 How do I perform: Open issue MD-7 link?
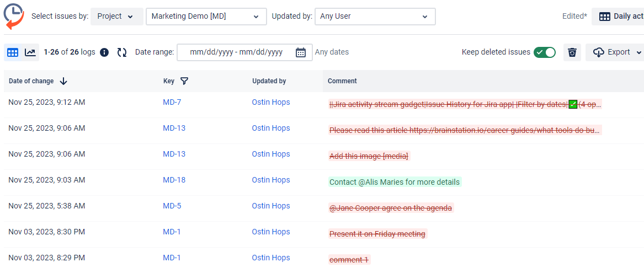pyautogui.click(x=172, y=102)
